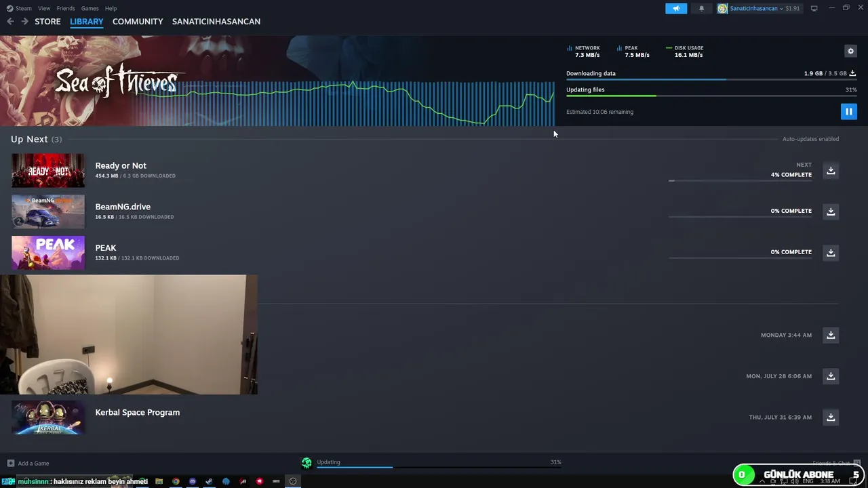868x488 pixels.
Task: Click the taskbar volume icon
Action: click(795, 481)
